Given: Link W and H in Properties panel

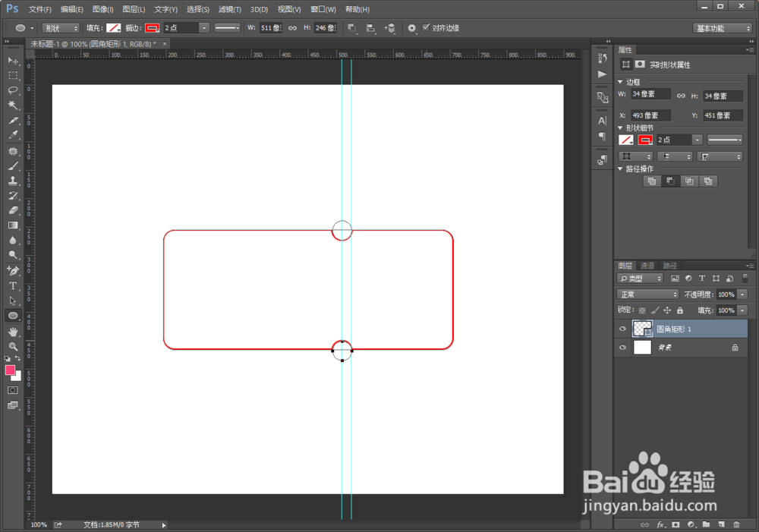Looking at the screenshot, I should coord(681,96).
